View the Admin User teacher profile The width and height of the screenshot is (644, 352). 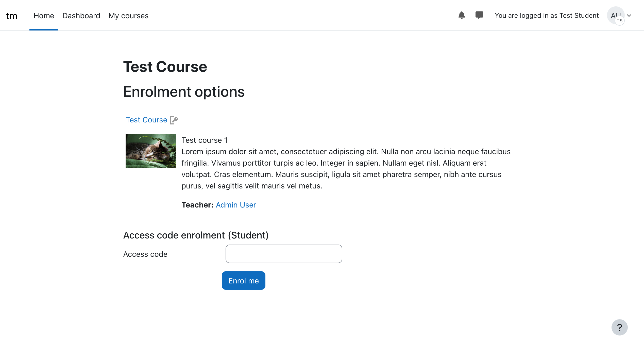pos(236,205)
